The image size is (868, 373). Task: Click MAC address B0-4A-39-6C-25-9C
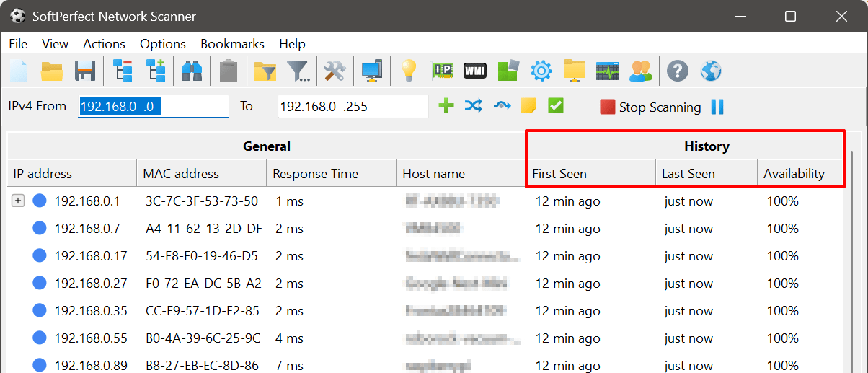(x=203, y=338)
